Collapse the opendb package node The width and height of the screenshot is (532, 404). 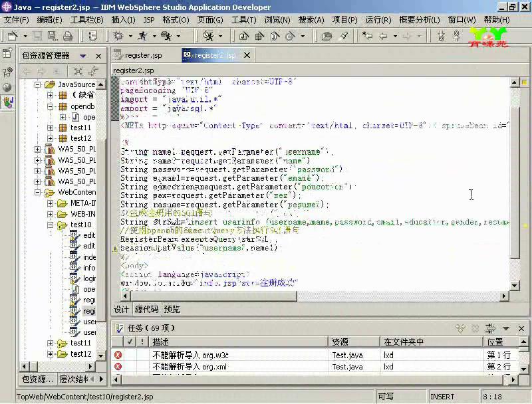51,106
